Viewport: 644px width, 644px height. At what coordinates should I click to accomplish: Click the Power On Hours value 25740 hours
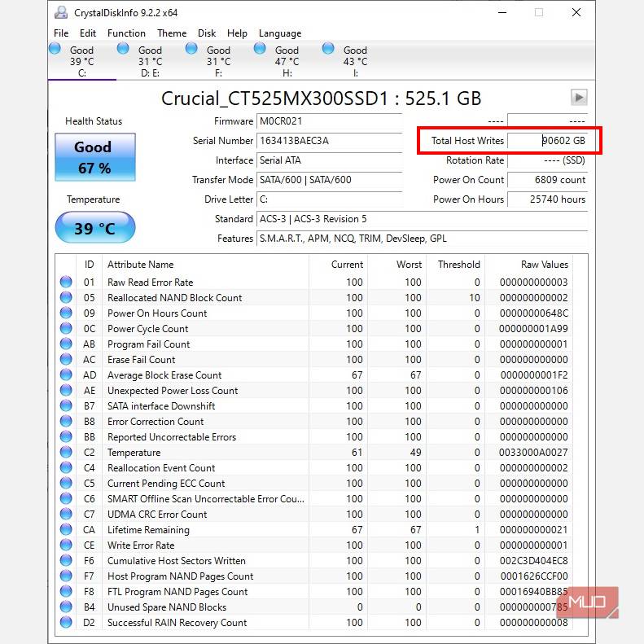pyautogui.click(x=547, y=199)
